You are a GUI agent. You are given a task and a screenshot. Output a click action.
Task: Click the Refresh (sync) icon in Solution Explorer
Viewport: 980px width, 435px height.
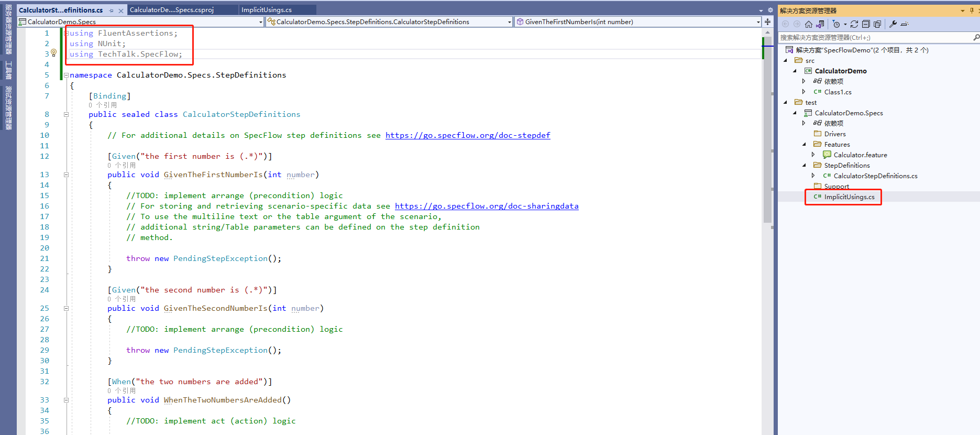854,24
